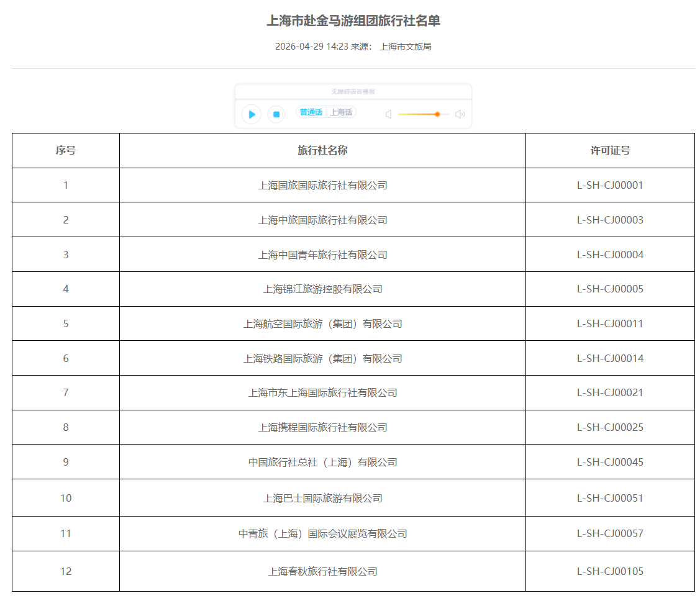Screen dimensions: 700x601
Task: Click the loud volume speaker icon
Action: [x=460, y=114]
